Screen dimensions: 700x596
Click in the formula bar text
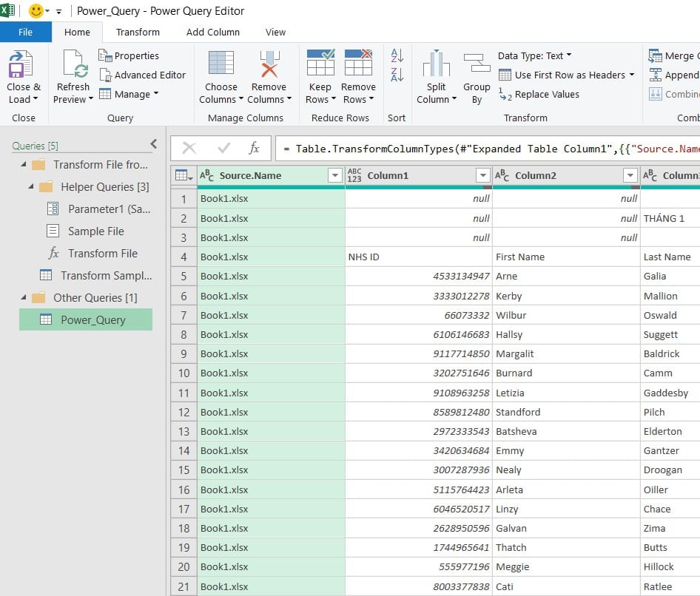click(x=489, y=149)
